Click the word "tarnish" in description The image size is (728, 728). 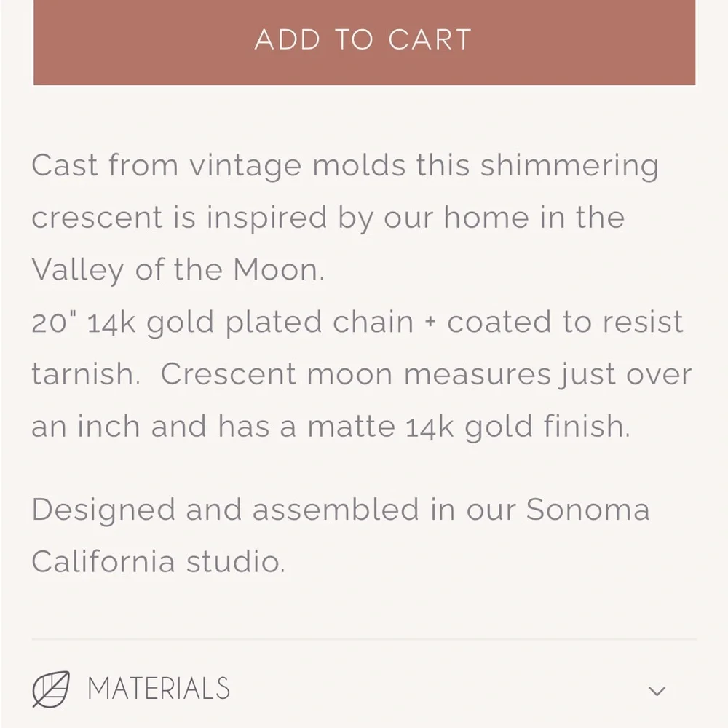(x=84, y=374)
